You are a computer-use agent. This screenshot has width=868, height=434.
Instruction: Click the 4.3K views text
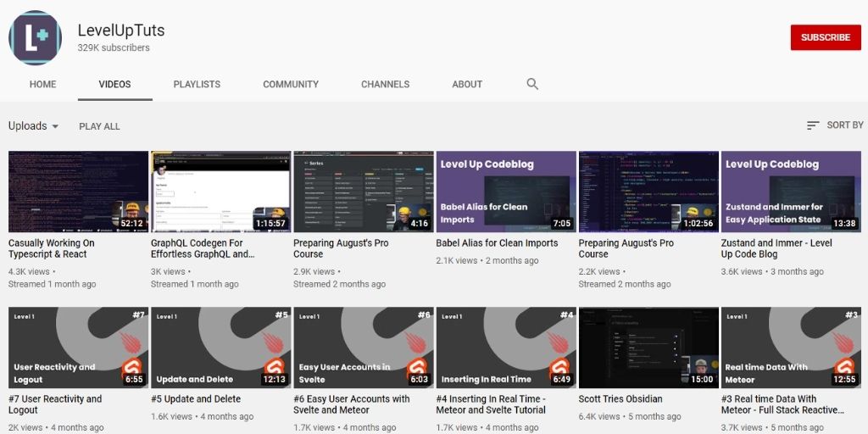coord(29,272)
